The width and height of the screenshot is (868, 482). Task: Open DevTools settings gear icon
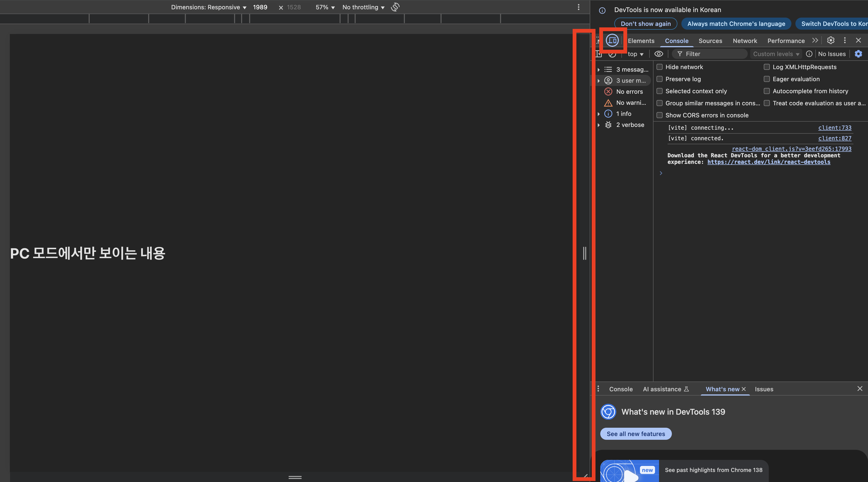point(831,40)
